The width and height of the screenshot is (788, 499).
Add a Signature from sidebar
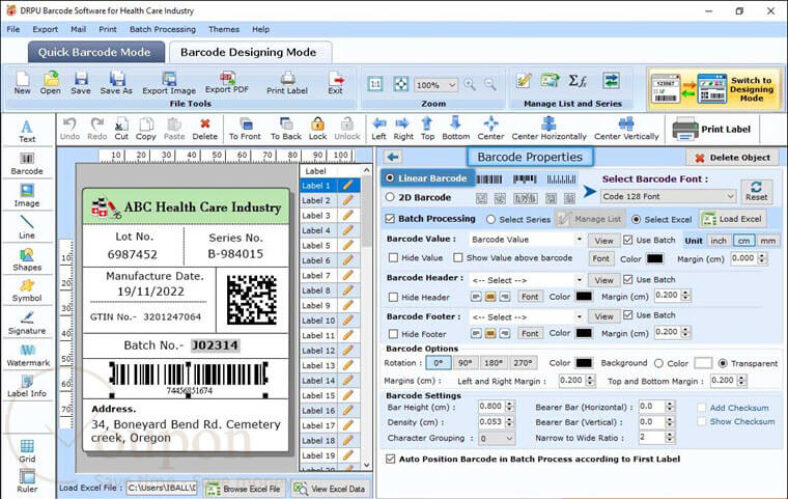click(x=27, y=324)
